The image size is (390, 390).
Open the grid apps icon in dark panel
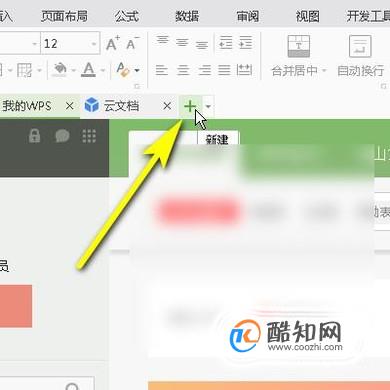(x=89, y=136)
